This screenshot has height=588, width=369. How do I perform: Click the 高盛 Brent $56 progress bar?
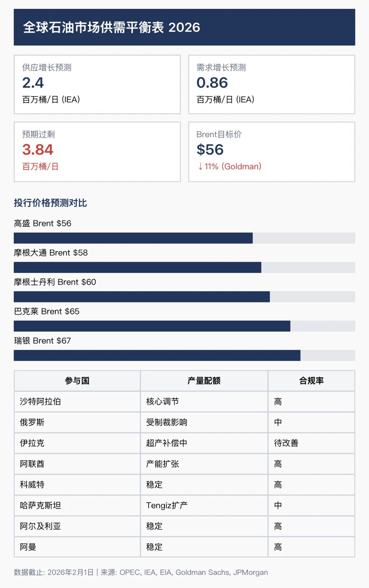184,238
